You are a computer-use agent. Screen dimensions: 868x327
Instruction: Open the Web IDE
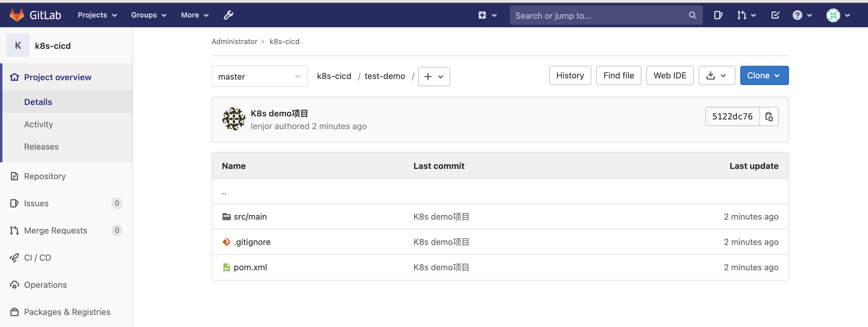[x=669, y=75]
